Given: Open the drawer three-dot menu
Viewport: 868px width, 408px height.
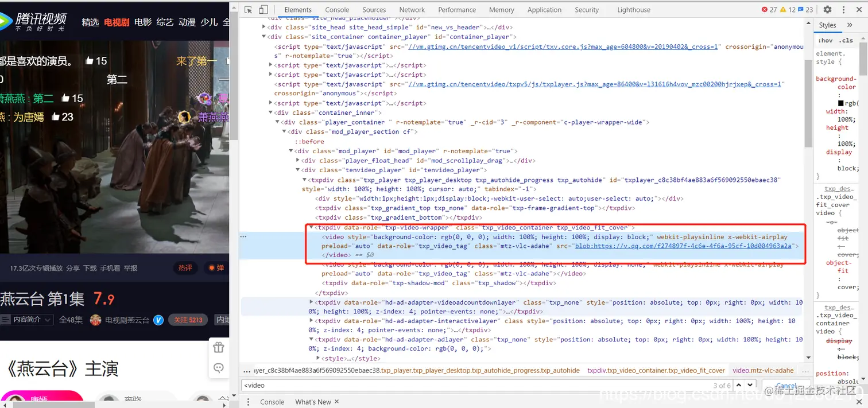Looking at the screenshot, I should pyautogui.click(x=249, y=402).
